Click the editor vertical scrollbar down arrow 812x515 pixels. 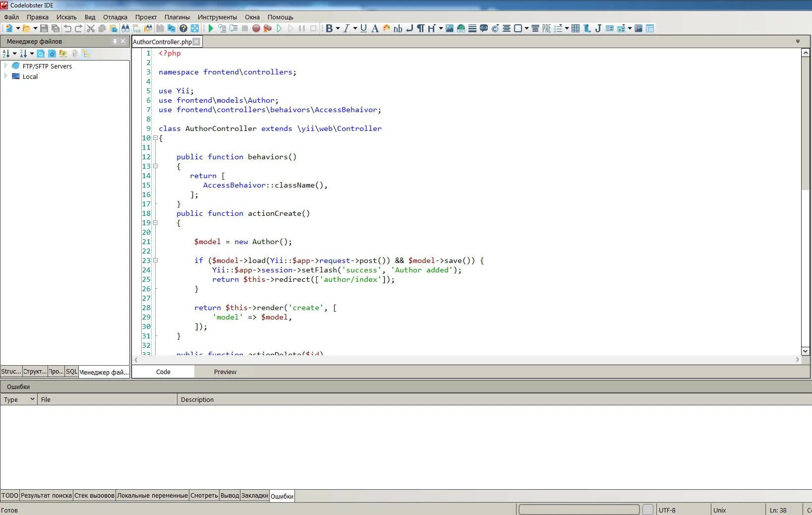point(806,351)
